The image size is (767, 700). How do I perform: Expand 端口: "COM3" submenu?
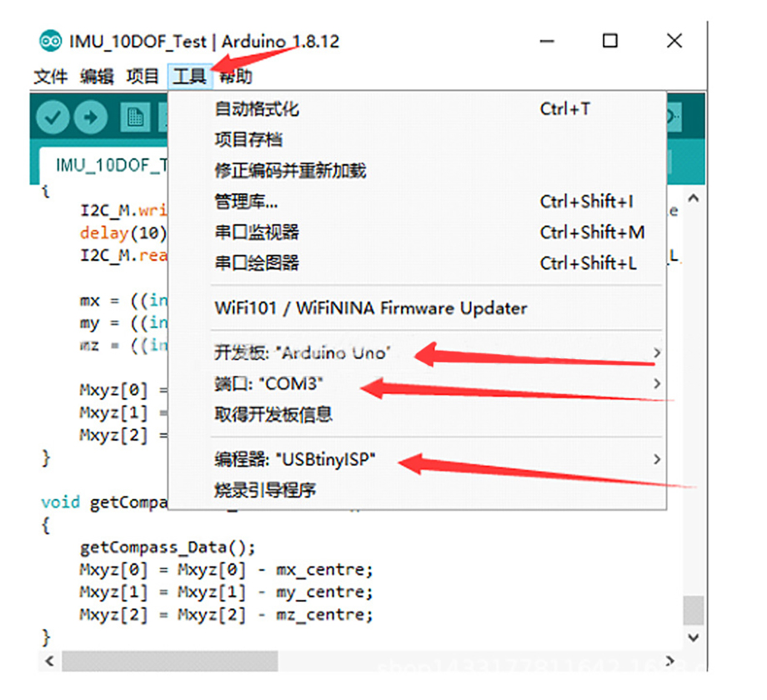[x=417, y=383]
